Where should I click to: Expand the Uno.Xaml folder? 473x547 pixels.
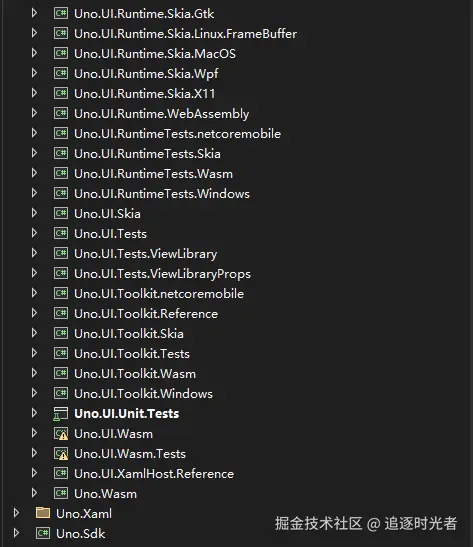(x=16, y=513)
